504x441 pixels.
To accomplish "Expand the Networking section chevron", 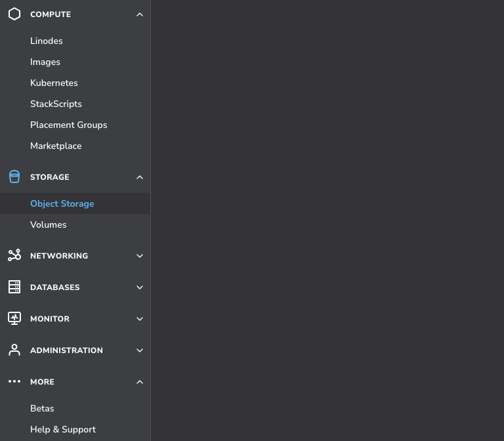I will coord(139,256).
